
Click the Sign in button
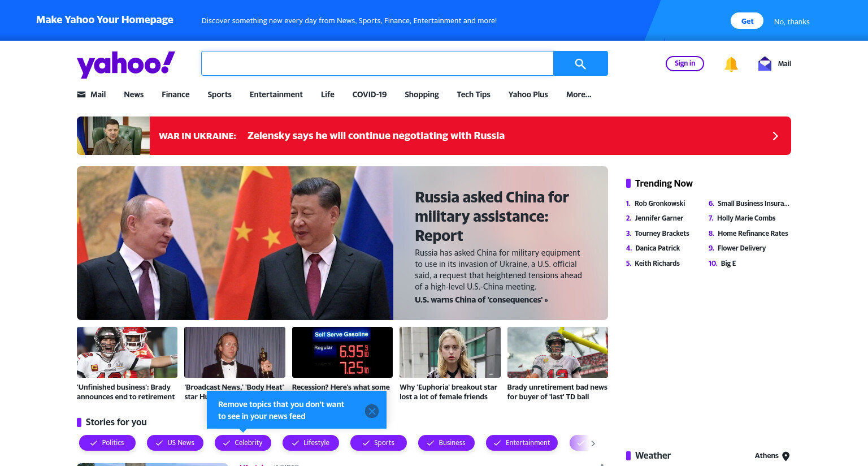[685, 63]
